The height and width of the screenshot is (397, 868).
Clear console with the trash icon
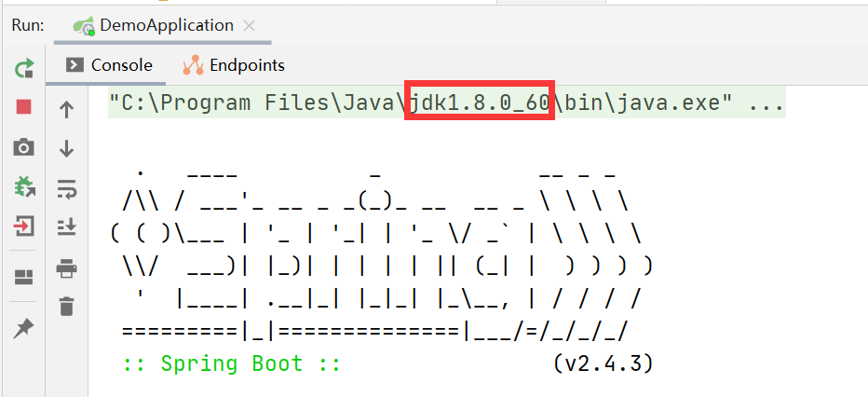tap(66, 306)
